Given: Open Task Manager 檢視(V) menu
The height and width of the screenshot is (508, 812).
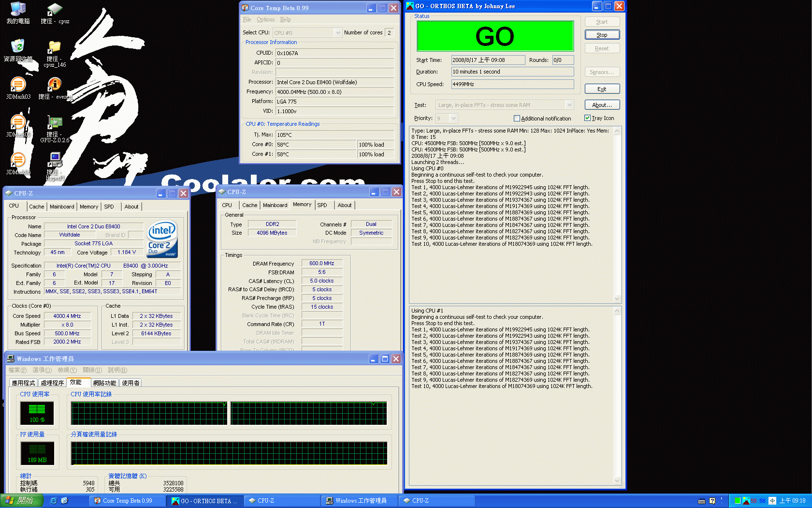Looking at the screenshot, I should coord(67,370).
